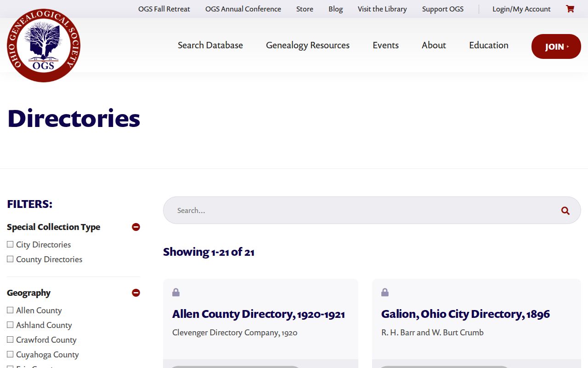Visit the Store link
This screenshot has height=368, width=588.
(305, 9)
